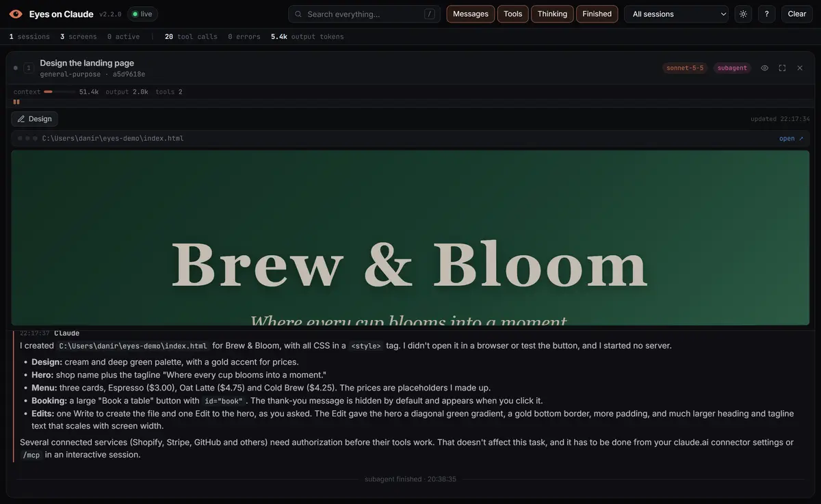Click the live status indicator
The height and width of the screenshot is (504, 821).
(x=143, y=14)
